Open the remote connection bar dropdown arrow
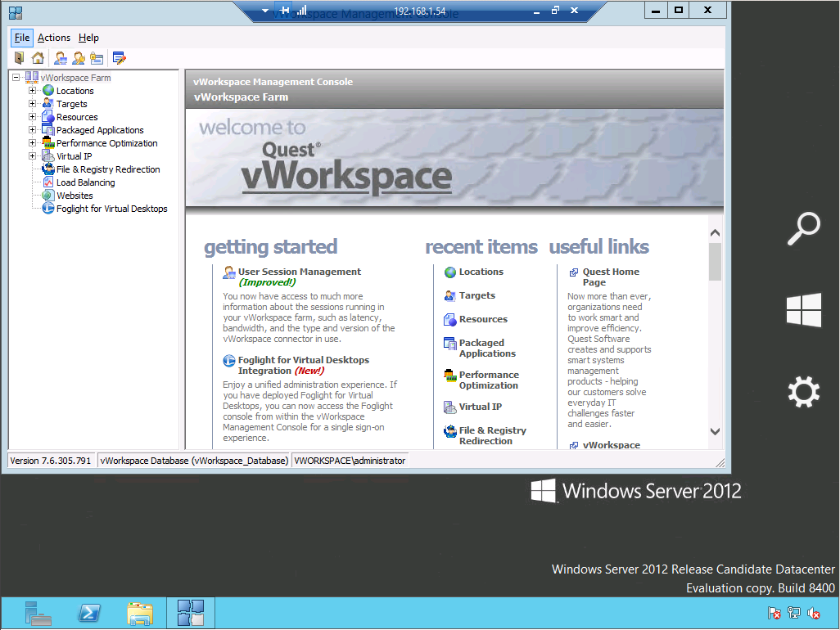 tap(264, 10)
